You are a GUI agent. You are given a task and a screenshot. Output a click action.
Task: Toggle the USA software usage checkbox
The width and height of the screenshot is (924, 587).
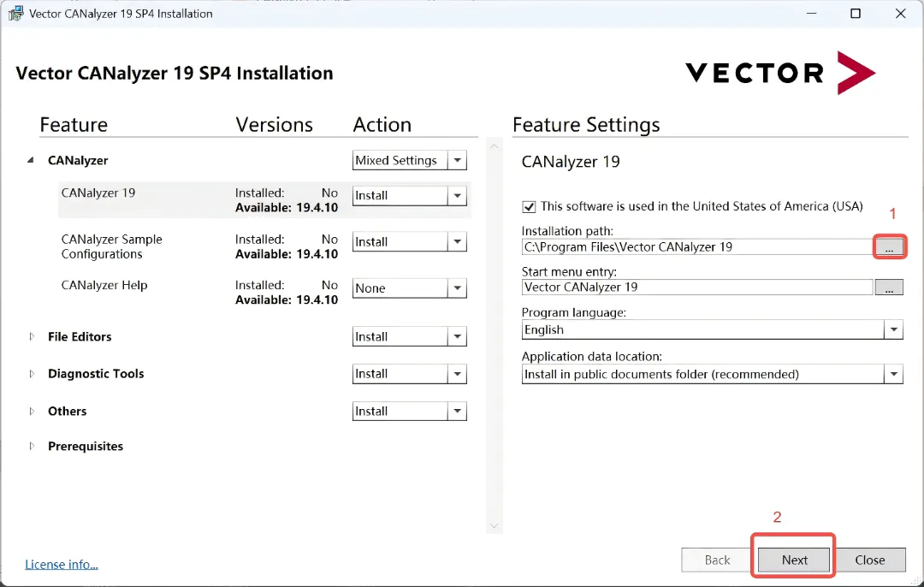pyautogui.click(x=529, y=206)
